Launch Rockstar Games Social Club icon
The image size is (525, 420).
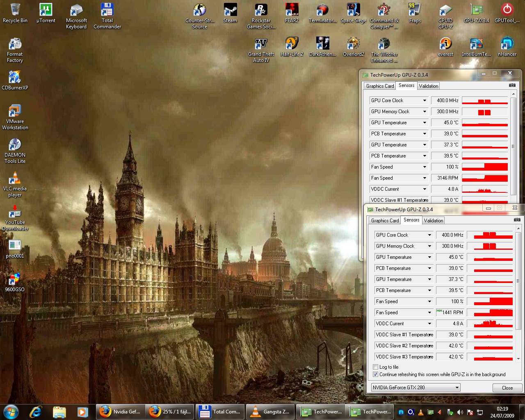click(x=261, y=16)
